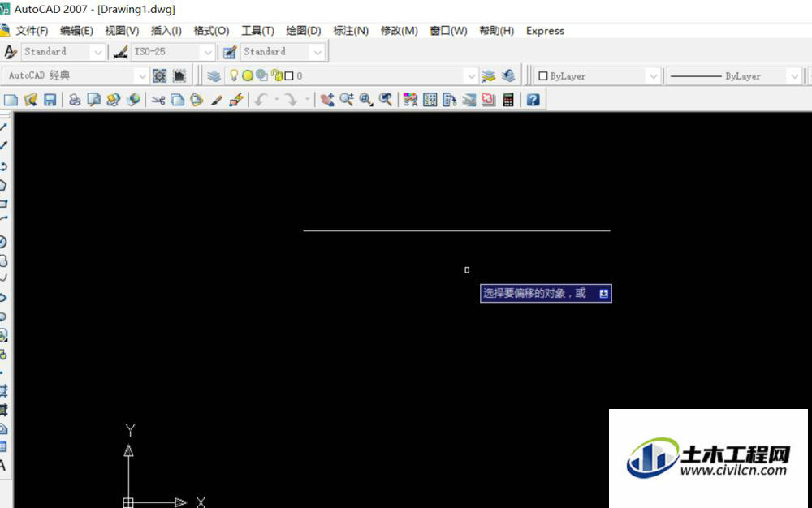Open the 标注(N) menu
812x508 pixels.
point(351,31)
